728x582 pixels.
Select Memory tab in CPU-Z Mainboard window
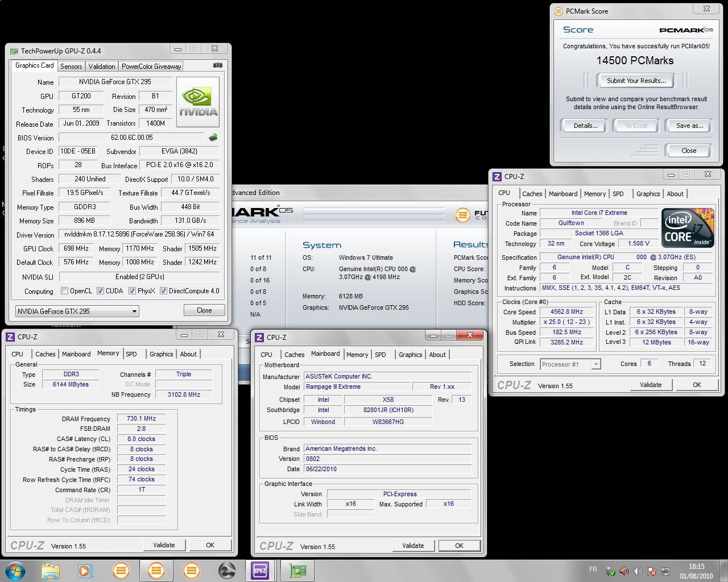coord(357,355)
